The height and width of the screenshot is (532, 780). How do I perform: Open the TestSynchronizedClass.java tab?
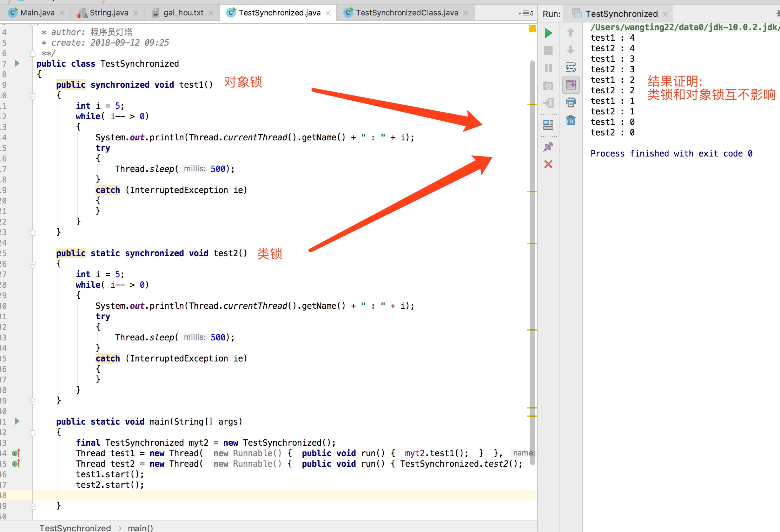tap(406, 13)
